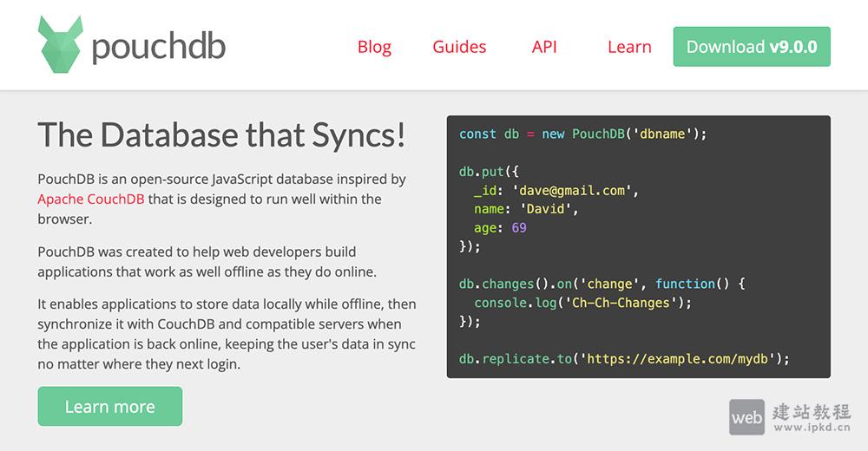Click the console.log 'Ch-Ch-Changes' code line
The width and height of the screenshot is (868, 451).
(583, 303)
